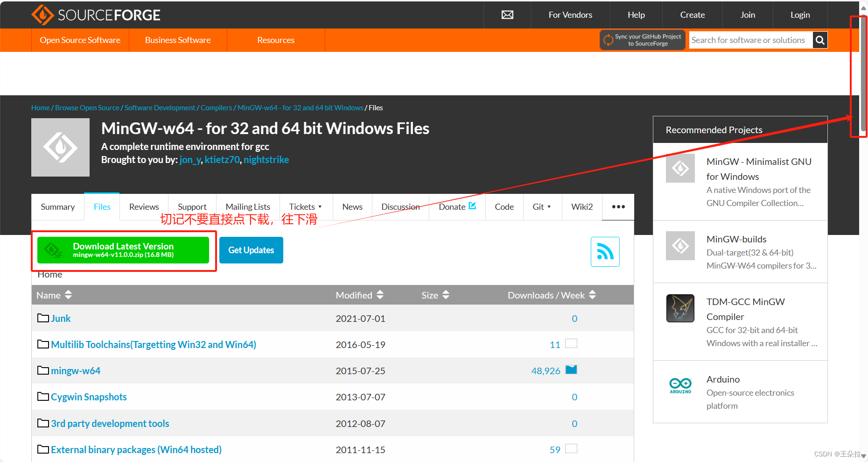Click the External binary packages chart icon
Image resolution: width=868 pixels, height=462 pixels.
(571, 449)
